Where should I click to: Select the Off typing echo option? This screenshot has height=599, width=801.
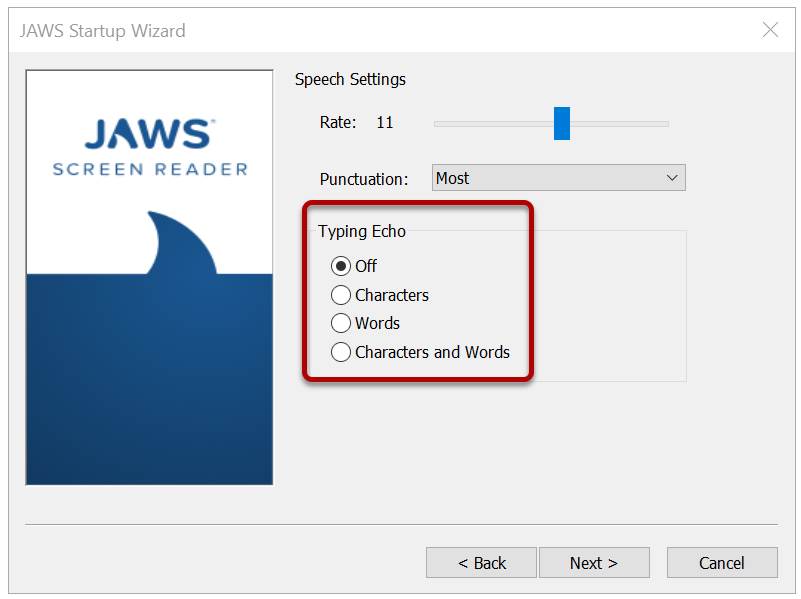point(341,266)
